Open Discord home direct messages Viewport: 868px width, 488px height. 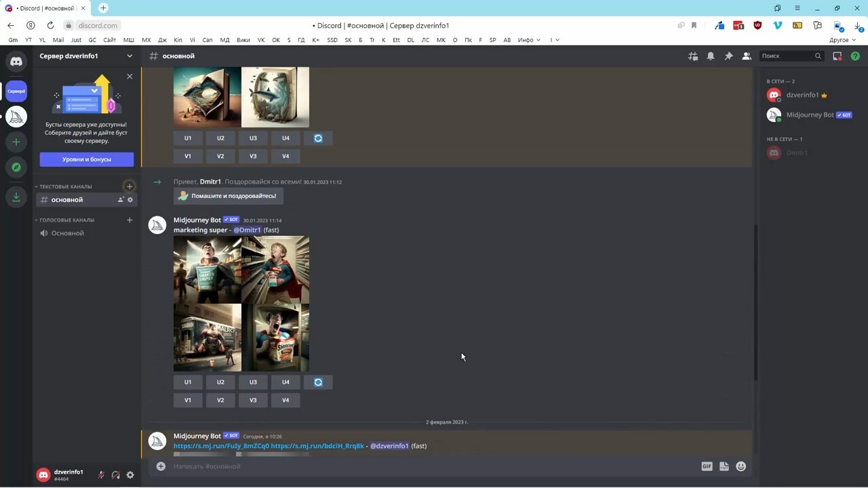pyautogui.click(x=16, y=62)
